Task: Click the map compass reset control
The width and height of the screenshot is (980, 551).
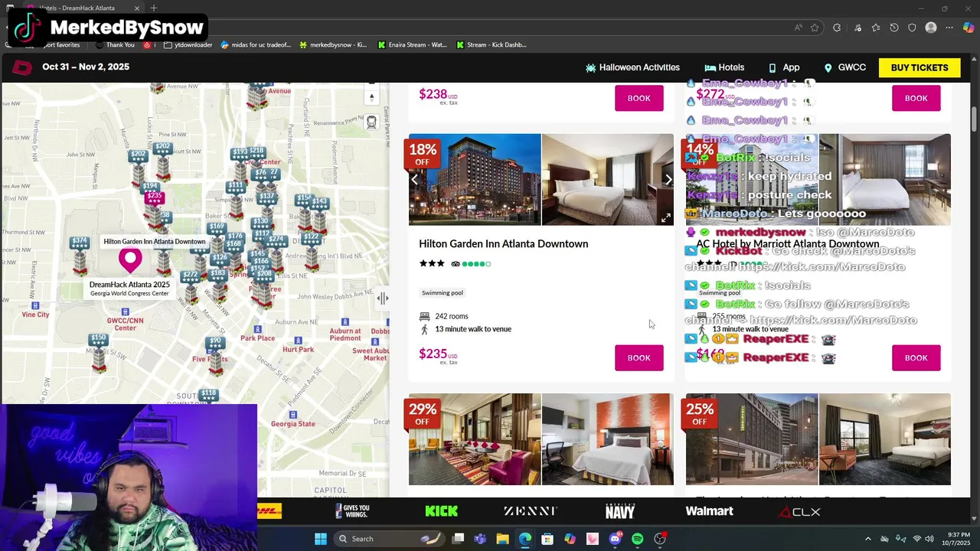Action: (371, 98)
